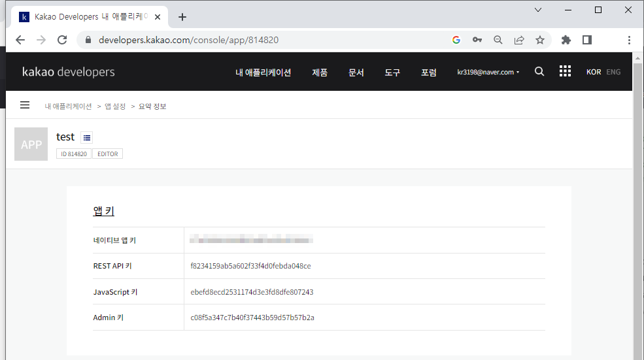The width and height of the screenshot is (644, 360).
Task: Click the browser forward arrow
Action: coord(41,40)
